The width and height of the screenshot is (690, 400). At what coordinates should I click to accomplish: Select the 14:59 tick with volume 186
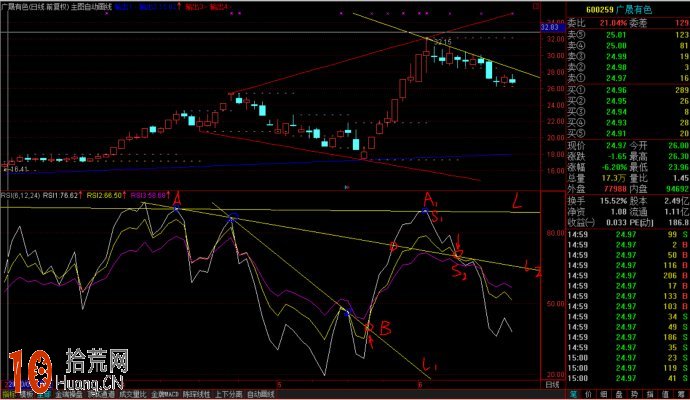pyautogui.click(x=628, y=337)
